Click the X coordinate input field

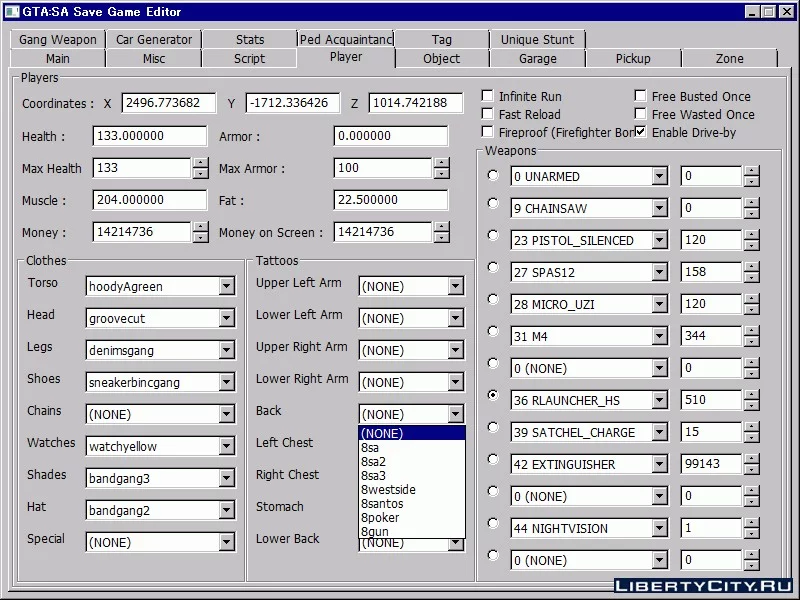(169, 103)
